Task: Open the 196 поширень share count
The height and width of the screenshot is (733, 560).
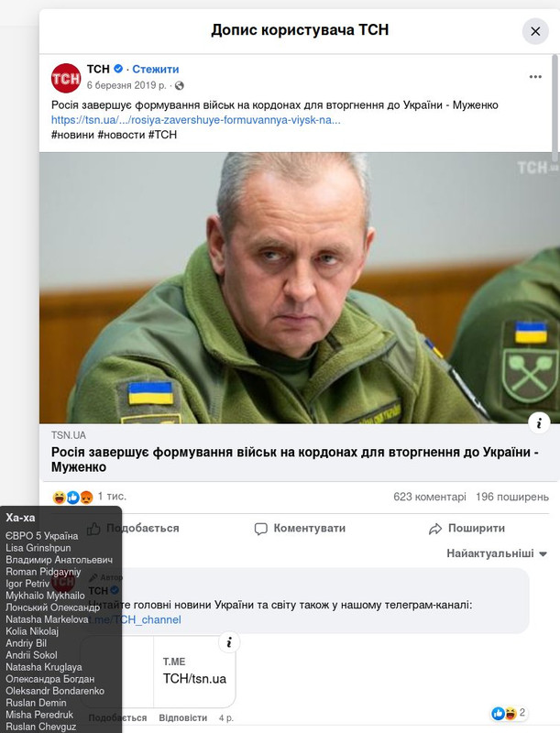Action: [x=512, y=497]
